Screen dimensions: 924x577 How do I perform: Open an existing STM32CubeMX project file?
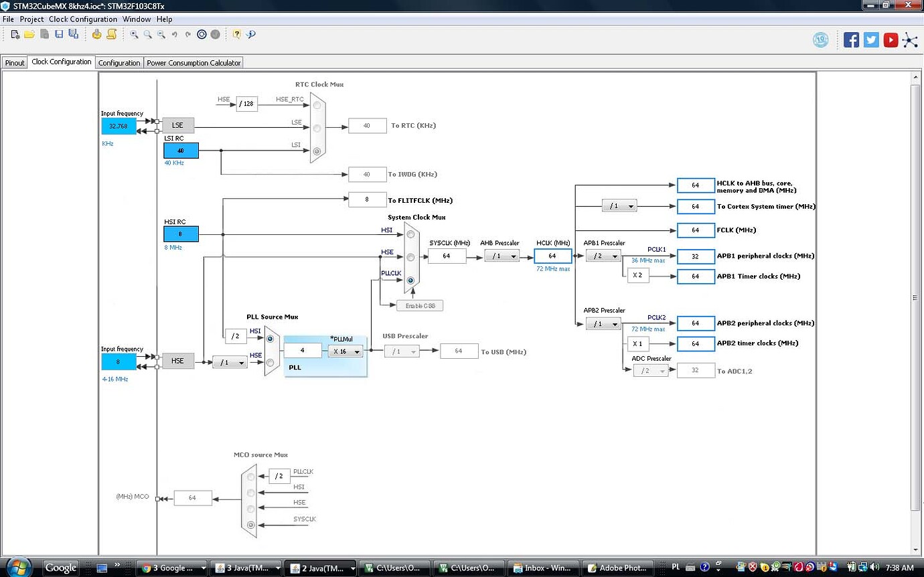point(29,34)
